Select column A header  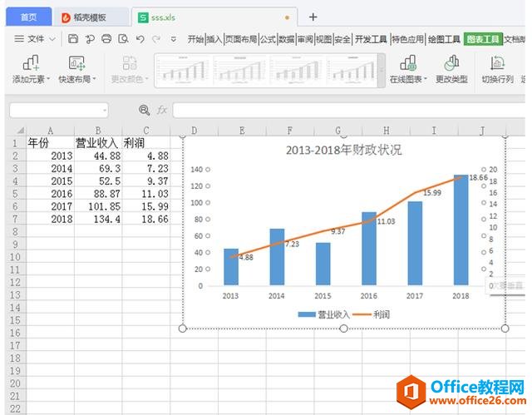click(x=50, y=131)
